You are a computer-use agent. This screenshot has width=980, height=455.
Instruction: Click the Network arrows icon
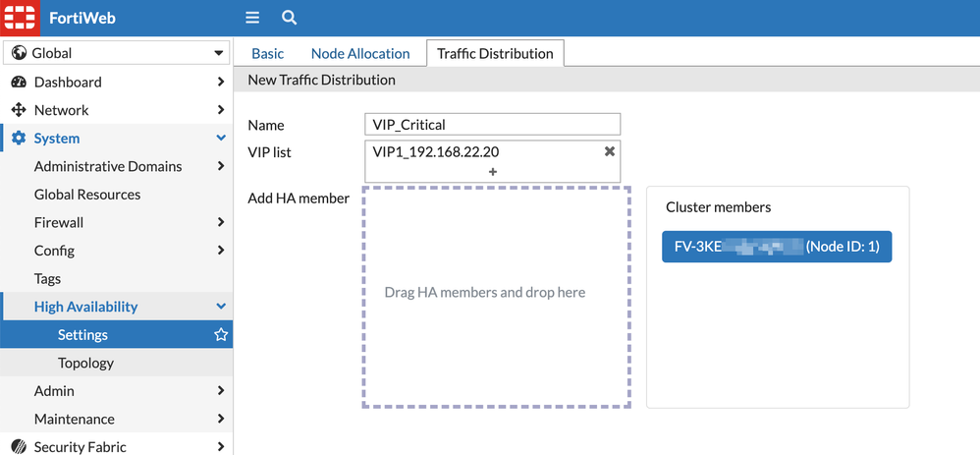[19, 110]
